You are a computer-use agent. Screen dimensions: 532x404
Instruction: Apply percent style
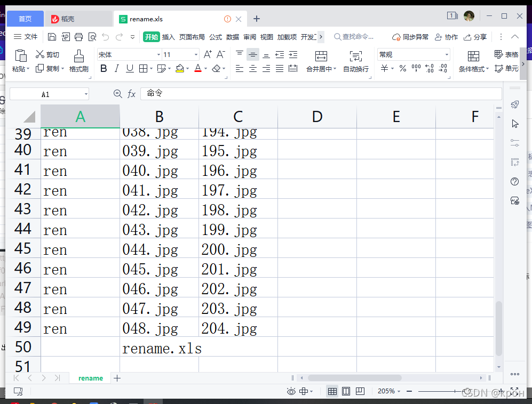point(403,69)
